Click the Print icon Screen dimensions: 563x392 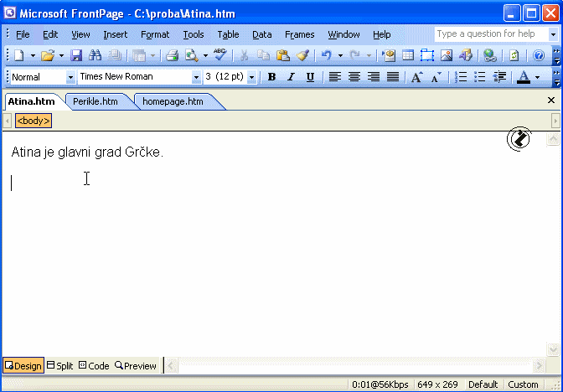172,55
